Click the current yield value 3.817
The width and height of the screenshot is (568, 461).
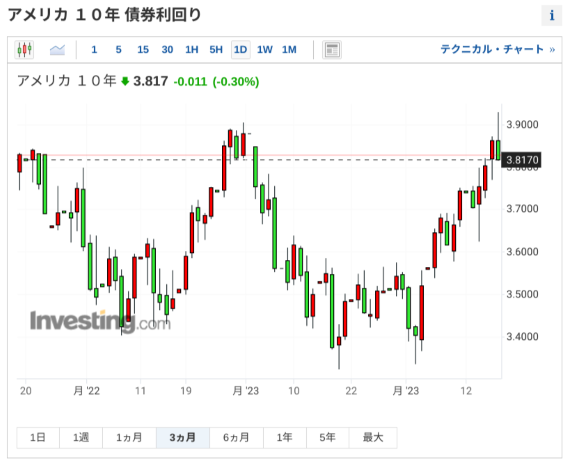151,81
